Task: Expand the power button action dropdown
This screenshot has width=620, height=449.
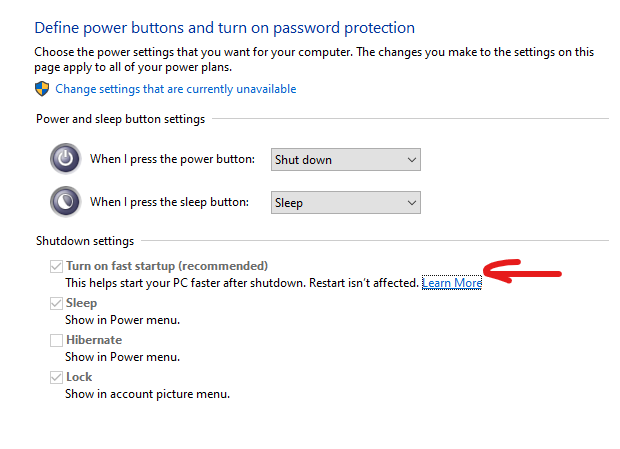Action: point(346,159)
